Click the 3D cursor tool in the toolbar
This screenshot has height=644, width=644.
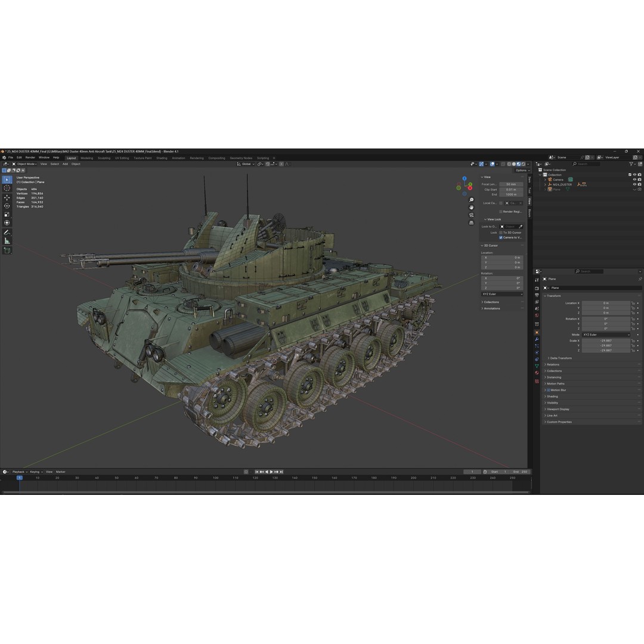click(x=7, y=188)
